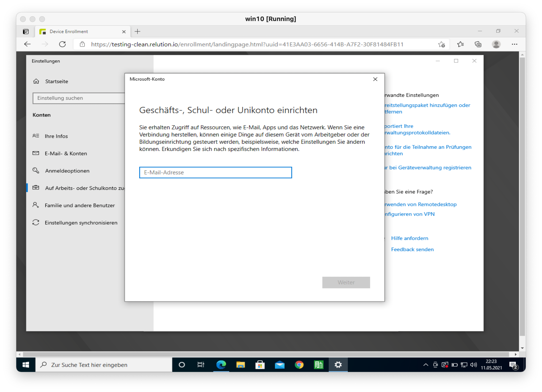Click the network tray icon
542x392 pixels.
click(464, 365)
